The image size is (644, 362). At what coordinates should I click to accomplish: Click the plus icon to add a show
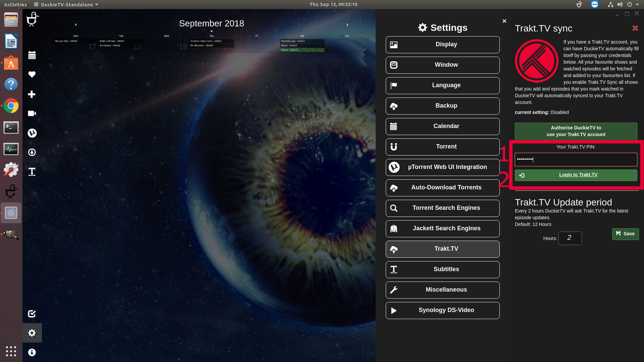32,94
